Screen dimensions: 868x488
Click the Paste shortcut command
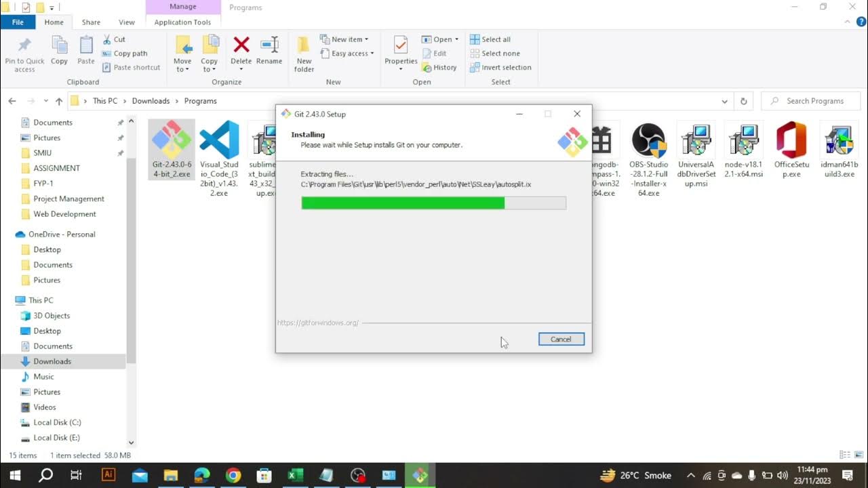[x=132, y=67]
